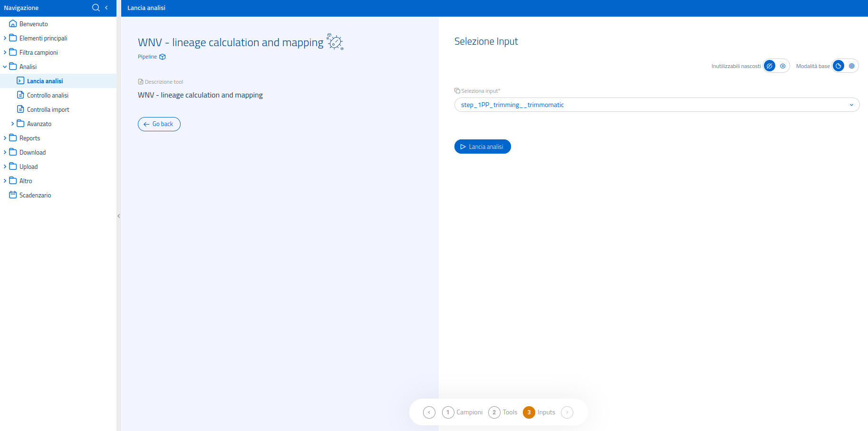Open Controlla import in the navigation tree
The width and height of the screenshot is (868, 431).
[48, 109]
